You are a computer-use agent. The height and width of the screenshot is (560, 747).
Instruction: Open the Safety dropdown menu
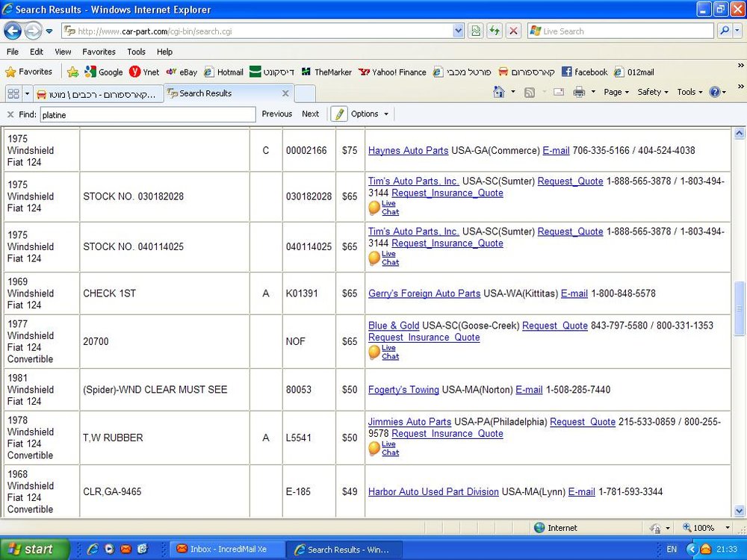pyautogui.click(x=653, y=92)
